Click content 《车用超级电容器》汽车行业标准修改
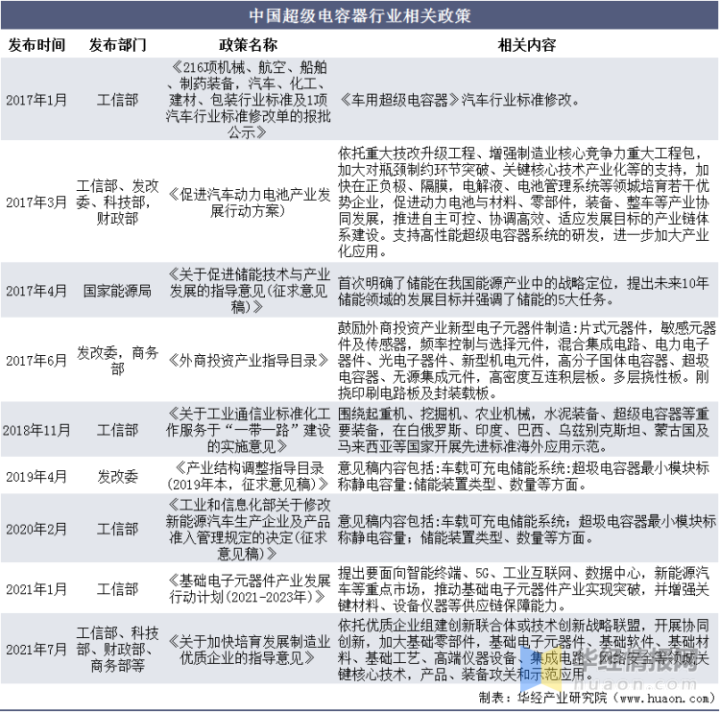This screenshot has width=720, height=712. pyautogui.click(x=459, y=100)
